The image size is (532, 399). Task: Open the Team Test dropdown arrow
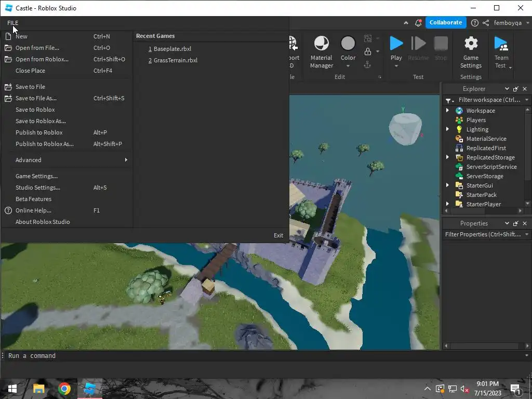[510, 67]
